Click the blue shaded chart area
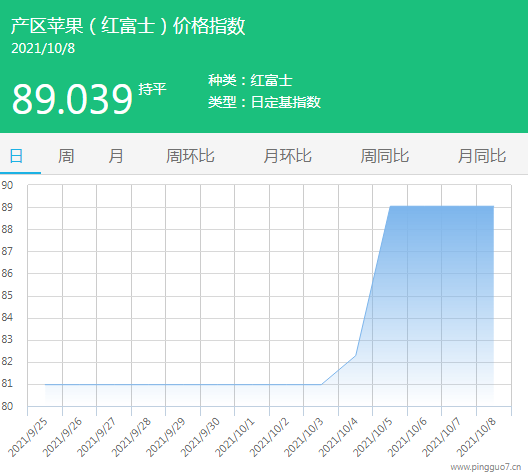528x476 pixels. tap(441, 303)
